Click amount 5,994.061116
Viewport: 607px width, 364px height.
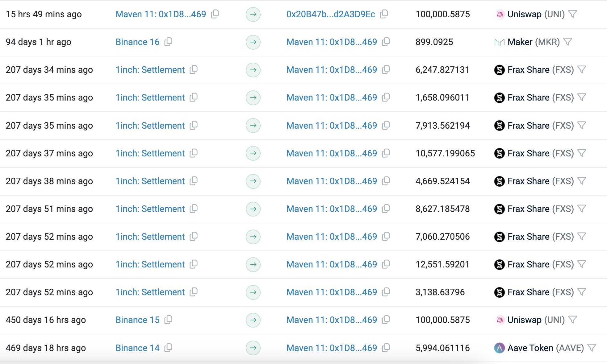coord(443,348)
